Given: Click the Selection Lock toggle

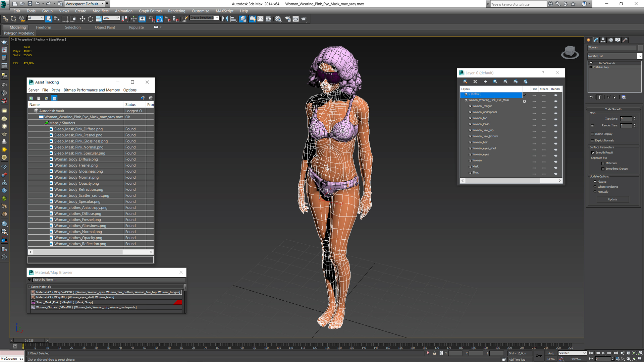Looking at the screenshot, I should pos(434,353).
